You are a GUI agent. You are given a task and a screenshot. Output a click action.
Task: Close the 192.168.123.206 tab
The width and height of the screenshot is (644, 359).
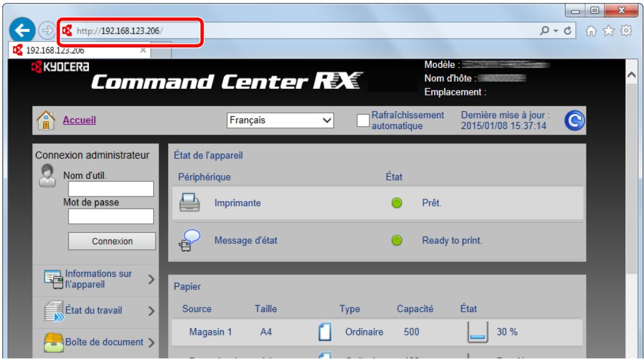coord(143,50)
